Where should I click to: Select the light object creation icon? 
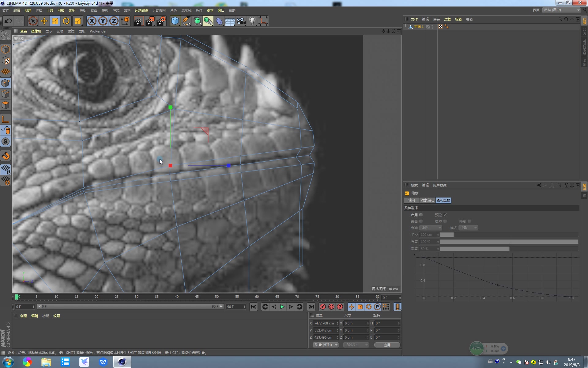[252, 21]
